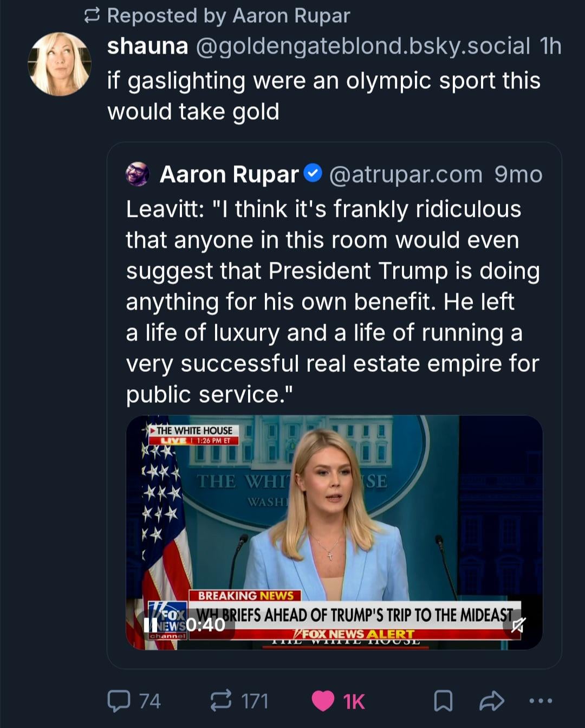Click the repost indicator icon above post
Image resolution: width=585 pixels, height=728 pixels.
pos(93,16)
